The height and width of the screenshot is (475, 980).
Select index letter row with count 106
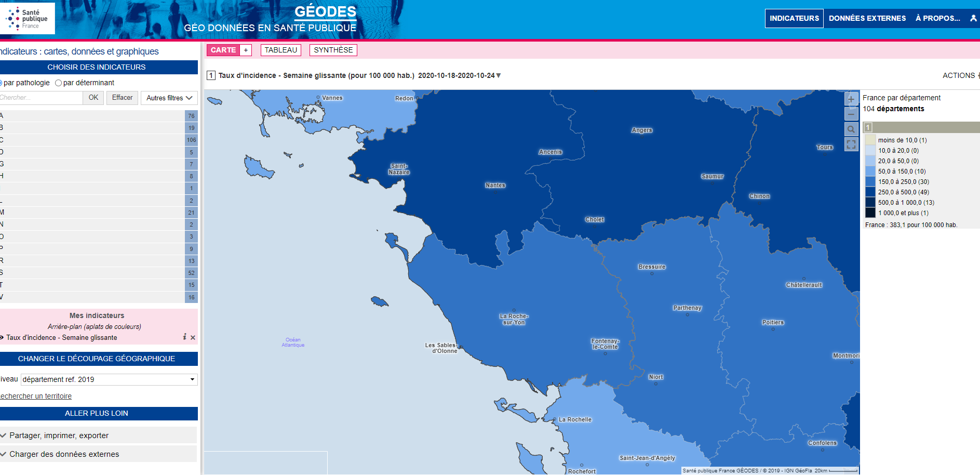coord(99,140)
